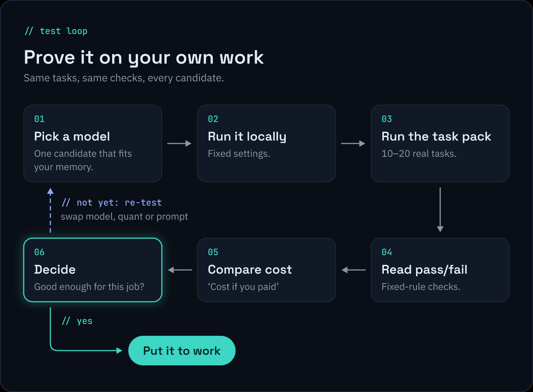
Task: Select the "// test loop" label
Action: pos(56,31)
